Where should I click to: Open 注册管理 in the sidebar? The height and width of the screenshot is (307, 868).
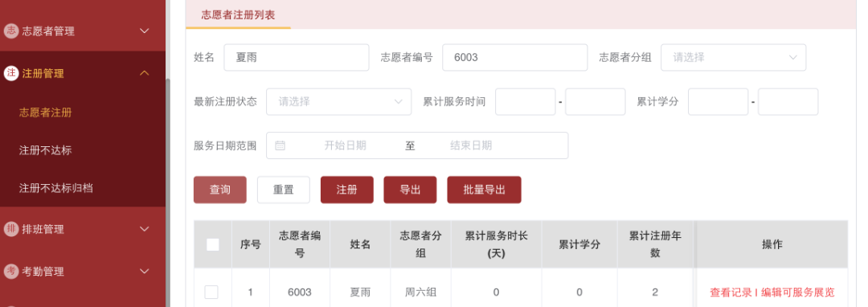click(x=83, y=73)
